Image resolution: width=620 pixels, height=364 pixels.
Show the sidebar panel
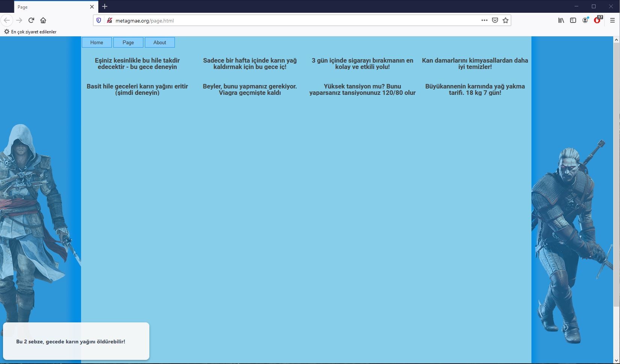tap(573, 20)
